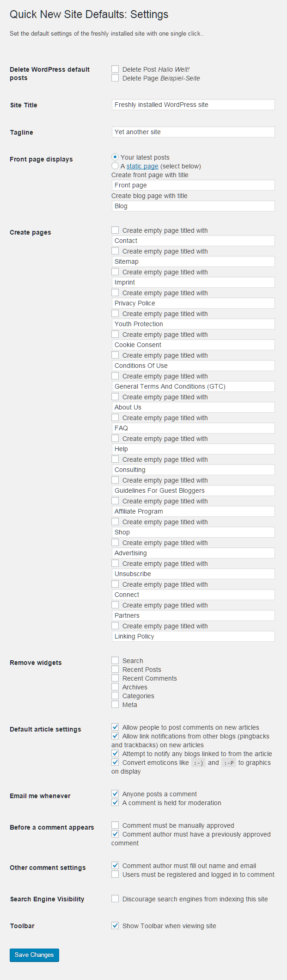287x980 pixels.
Task: Click the Front page title field
Action: pos(193,185)
